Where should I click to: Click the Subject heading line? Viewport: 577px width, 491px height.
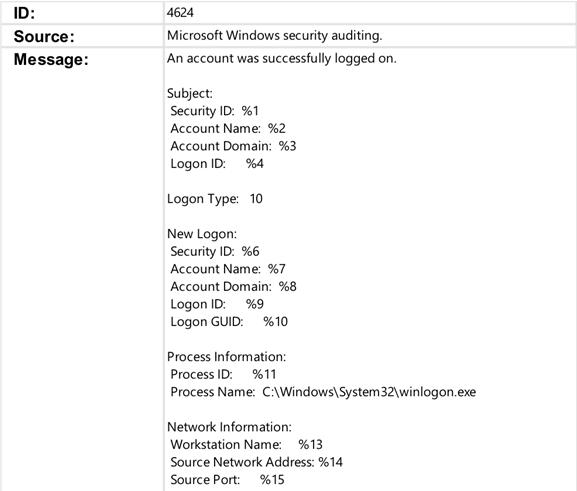tap(190, 93)
